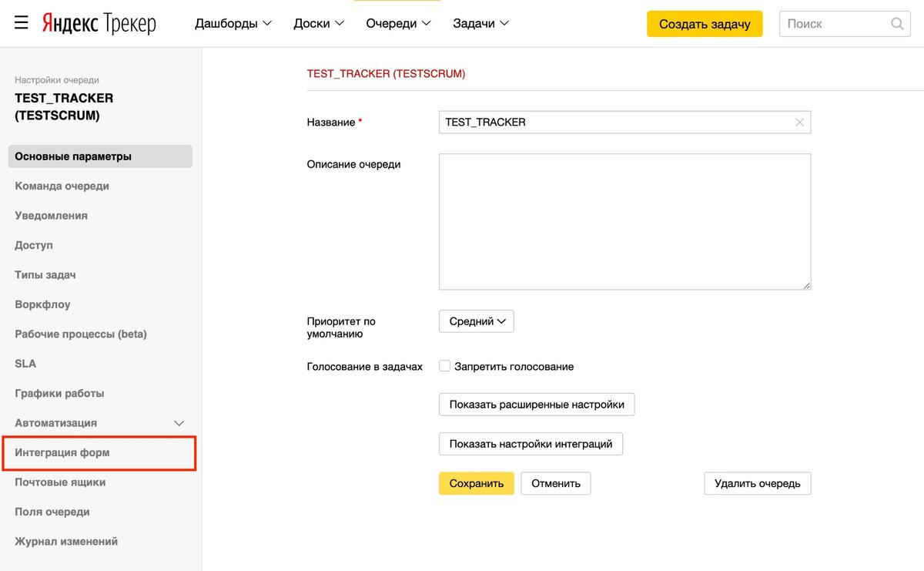This screenshot has height=571, width=924.
Task: Show extended settings via Показать расширенные настройки
Action: [x=536, y=404]
